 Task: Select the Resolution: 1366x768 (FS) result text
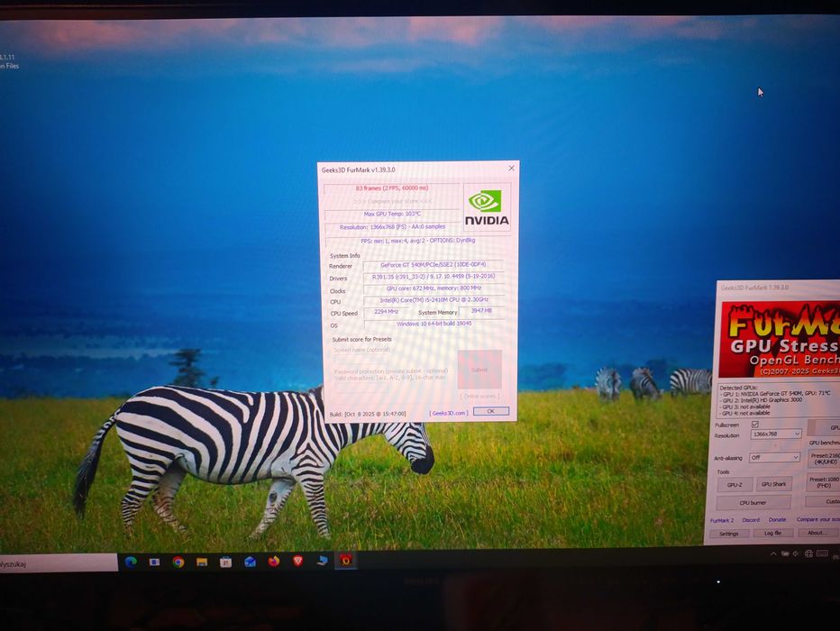[392, 227]
